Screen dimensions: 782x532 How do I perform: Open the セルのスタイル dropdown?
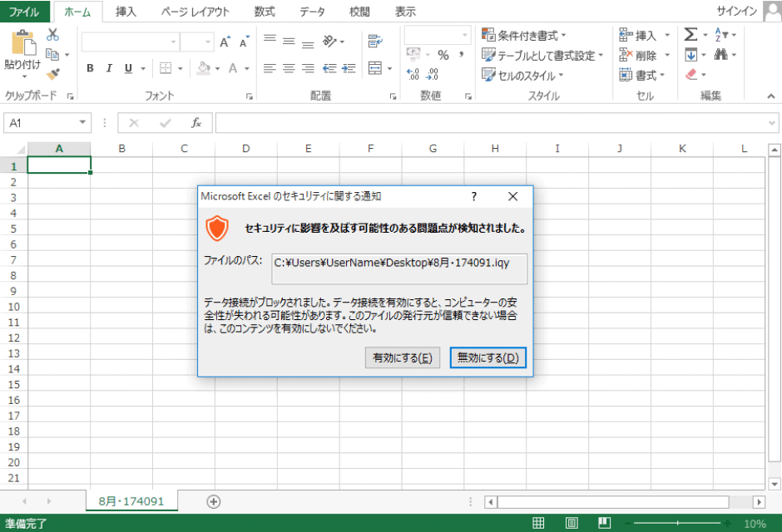[522, 75]
